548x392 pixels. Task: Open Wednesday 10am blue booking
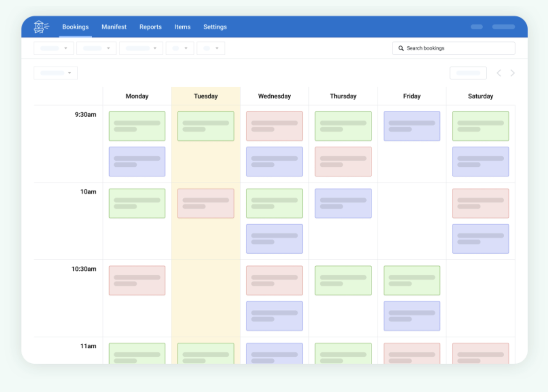point(275,239)
